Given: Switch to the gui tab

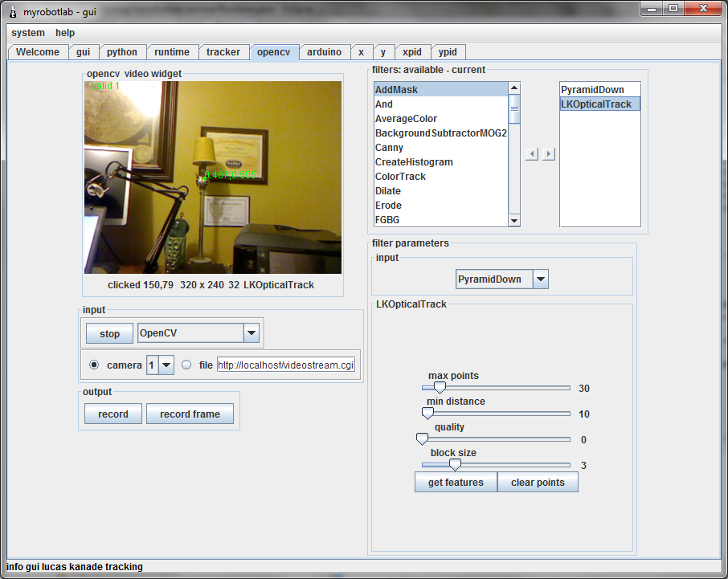Looking at the screenshot, I should (83, 52).
